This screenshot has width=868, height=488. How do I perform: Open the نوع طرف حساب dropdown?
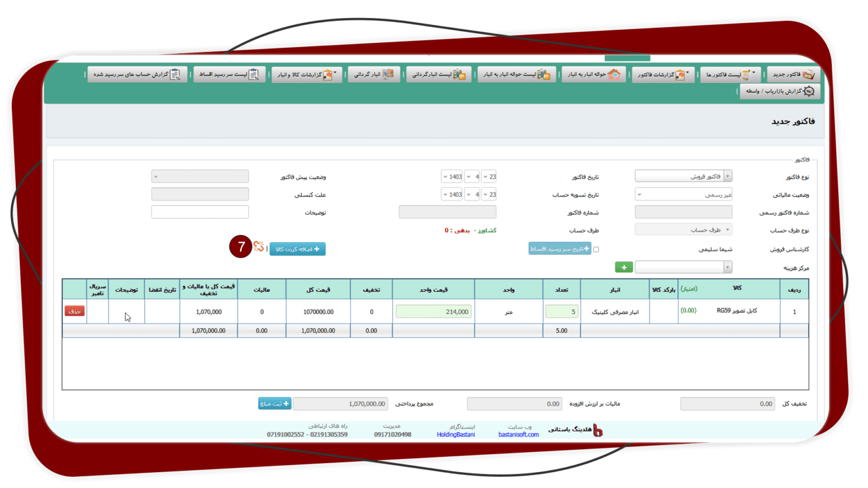[683, 230]
